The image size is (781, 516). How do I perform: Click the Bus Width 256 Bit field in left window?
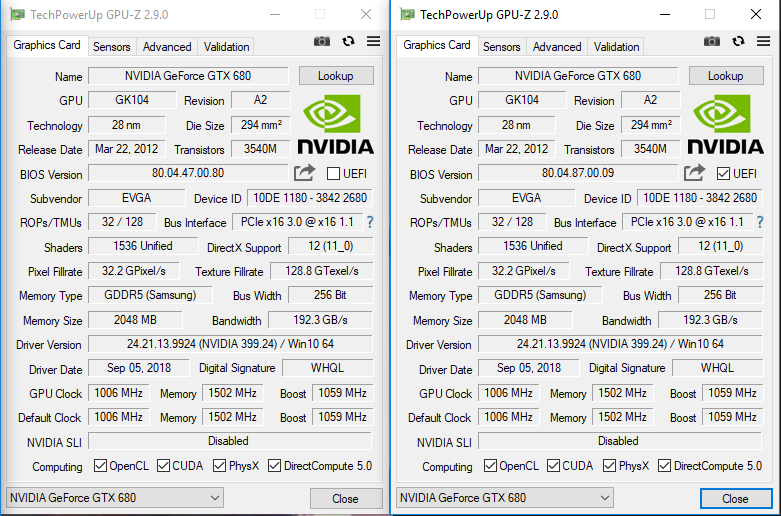coord(330,295)
